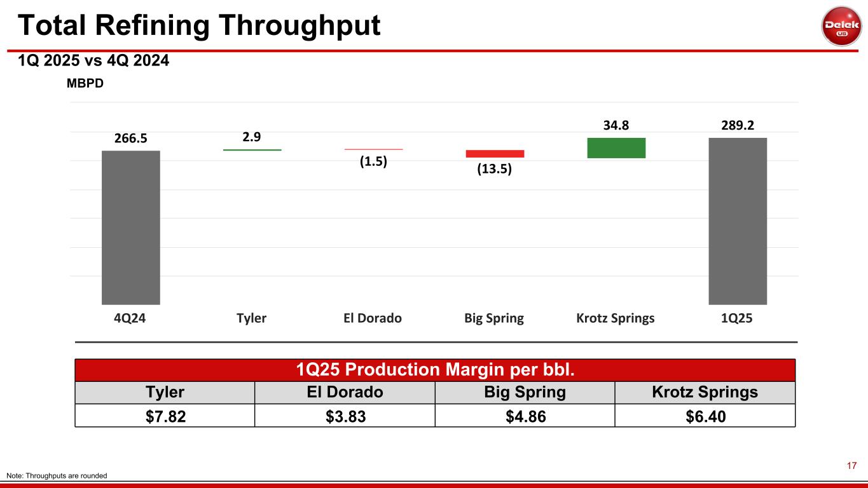Click the '1Q 2025 vs 4Q 2024' subtitle
The height and width of the screenshot is (488, 868).
tap(93, 61)
